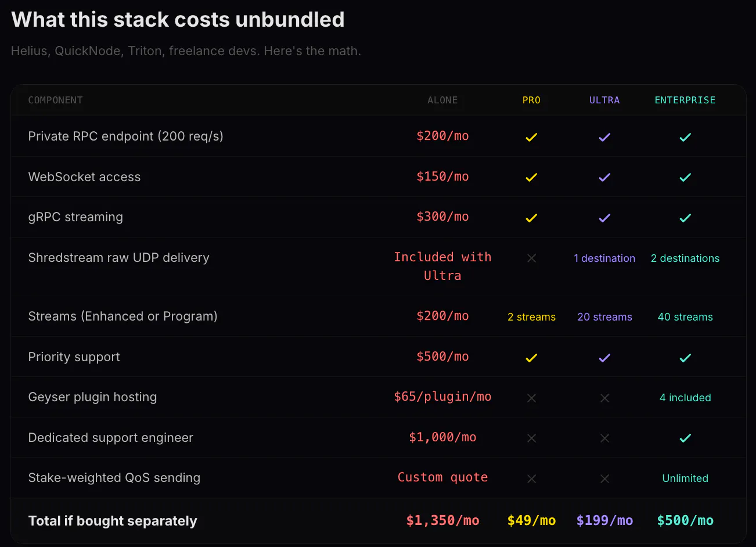Screen dimensions: 756x547
Task: Click the COMPONENT column header
Action: pyautogui.click(x=55, y=100)
